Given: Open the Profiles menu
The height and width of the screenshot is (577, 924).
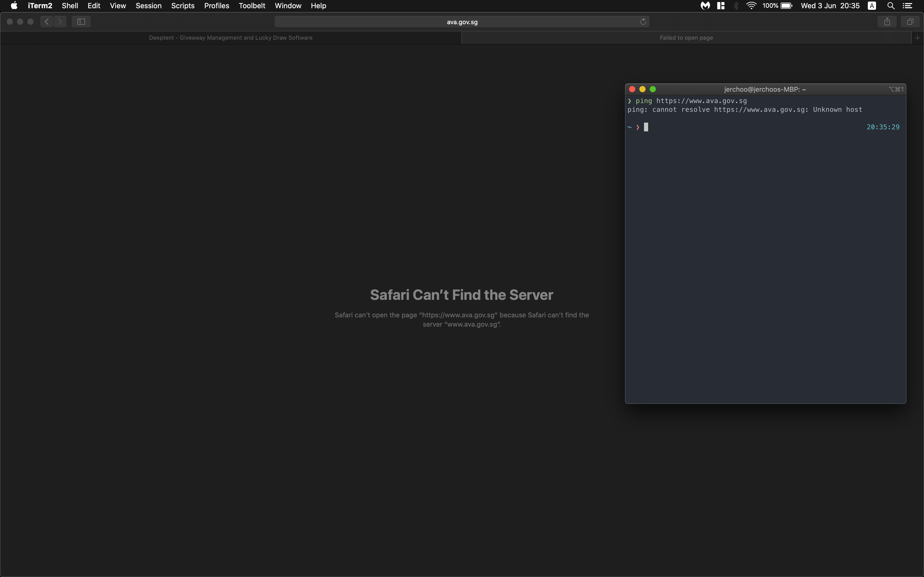Looking at the screenshot, I should tap(217, 6).
